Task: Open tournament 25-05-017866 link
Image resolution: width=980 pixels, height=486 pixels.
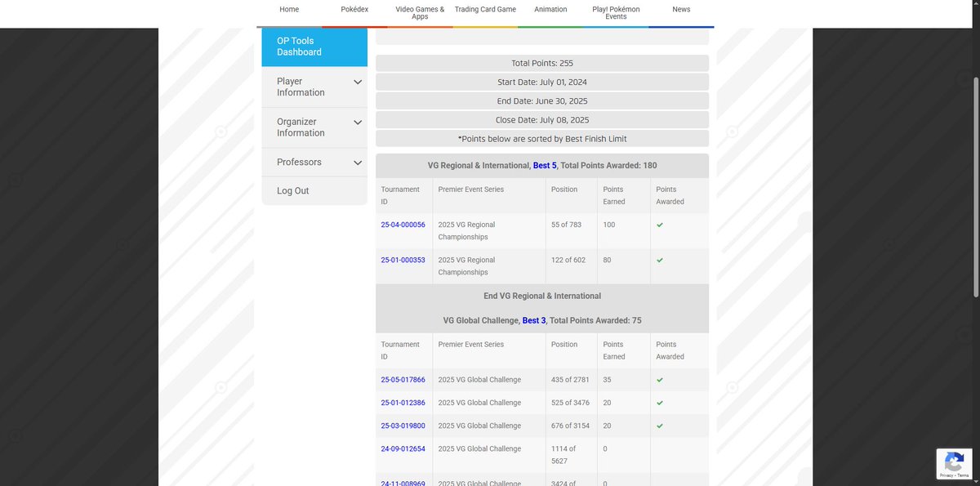Action: tap(403, 380)
